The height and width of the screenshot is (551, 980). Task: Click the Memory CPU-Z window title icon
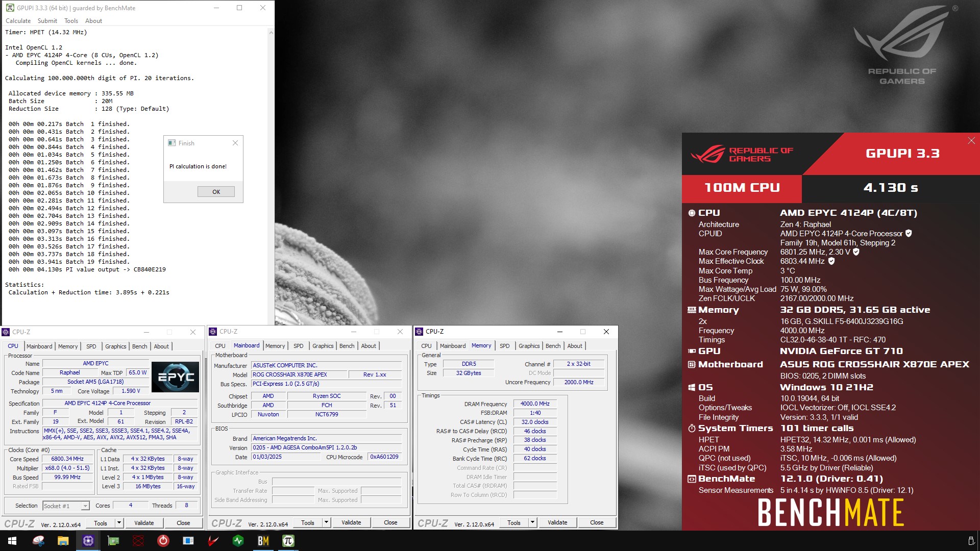click(420, 332)
